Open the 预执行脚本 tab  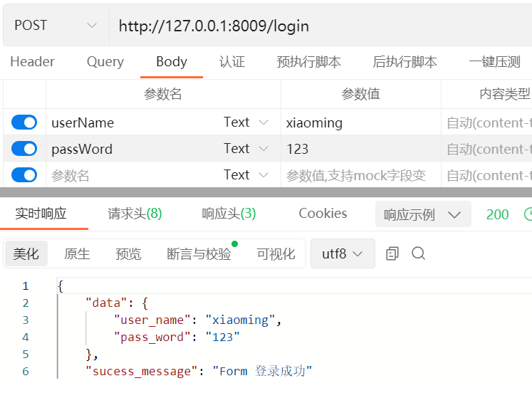pos(309,62)
